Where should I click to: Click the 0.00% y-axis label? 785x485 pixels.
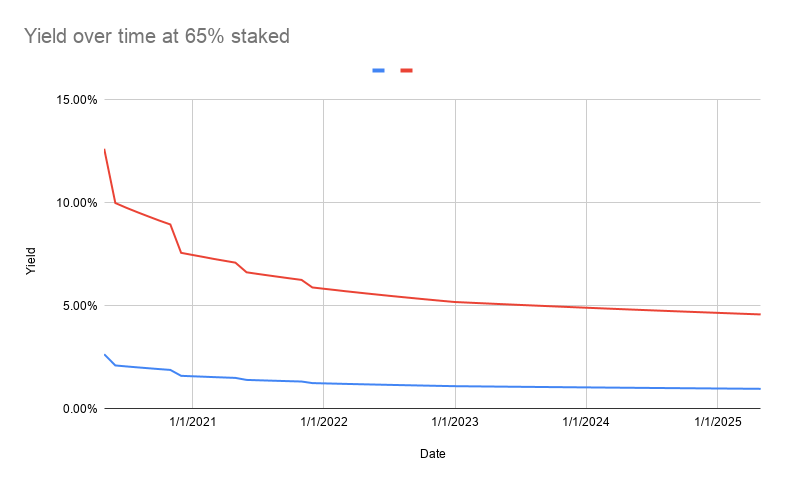click(x=80, y=409)
